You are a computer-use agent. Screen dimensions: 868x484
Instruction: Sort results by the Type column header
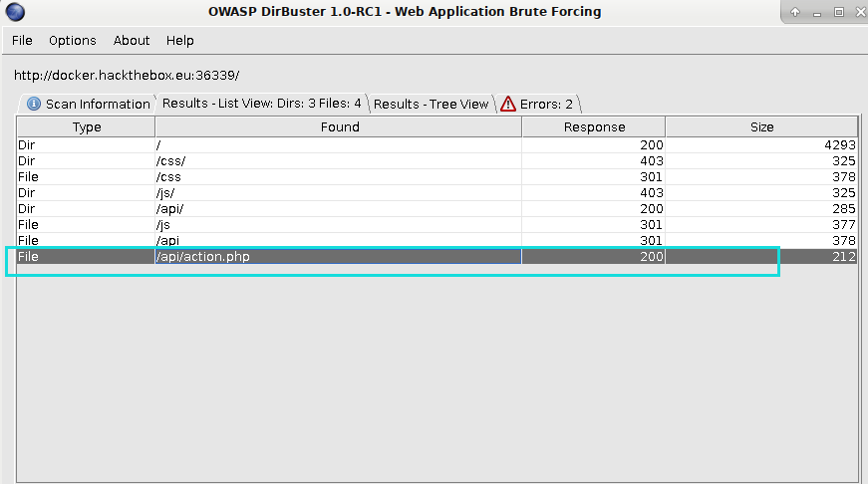87,127
